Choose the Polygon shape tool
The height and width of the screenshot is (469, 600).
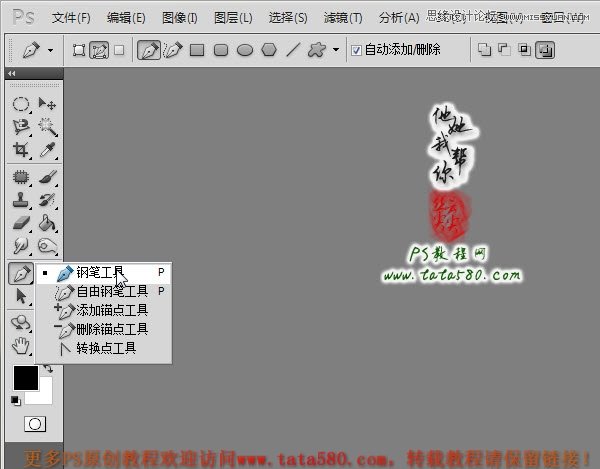click(269, 50)
